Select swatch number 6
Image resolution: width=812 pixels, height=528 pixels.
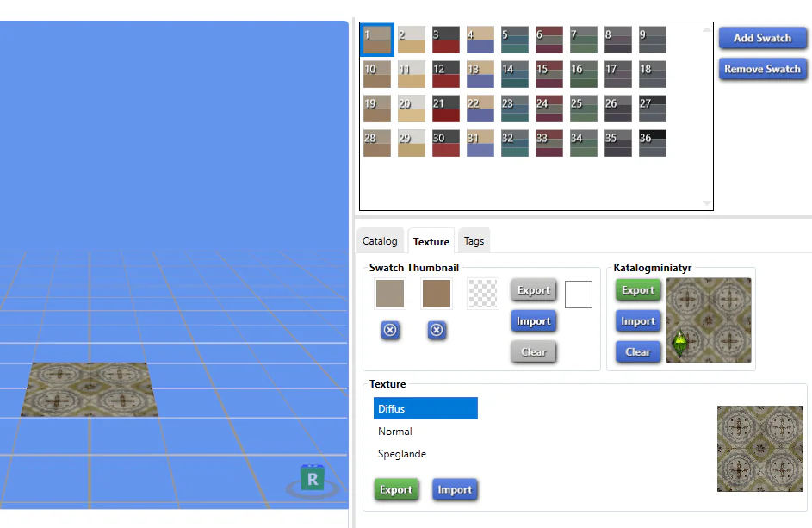(x=549, y=40)
